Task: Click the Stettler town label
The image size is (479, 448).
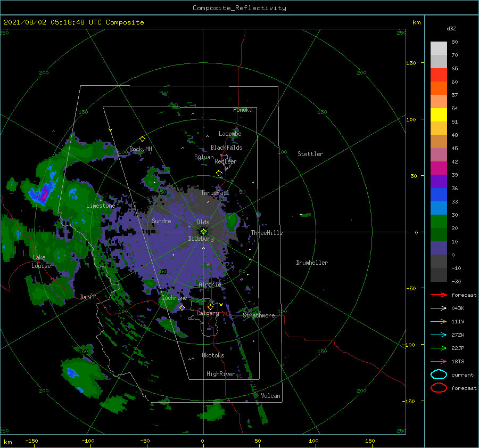Action: tap(310, 154)
